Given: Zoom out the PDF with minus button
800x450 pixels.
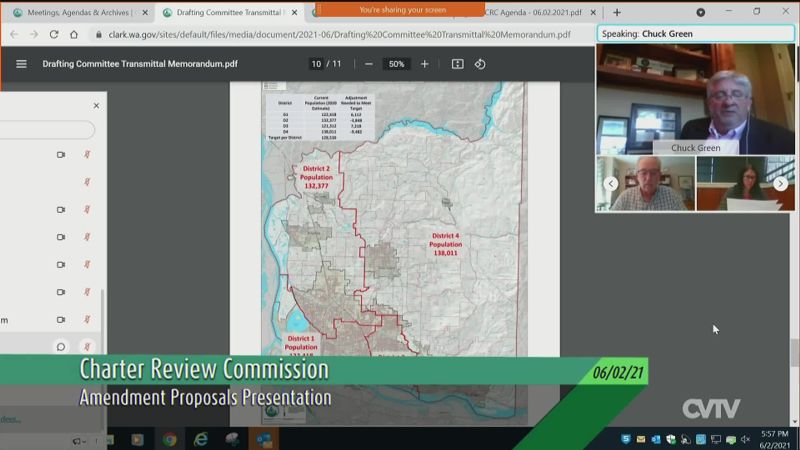Looking at the screenshot, I should pyautogui.click(x=369, y=64).
